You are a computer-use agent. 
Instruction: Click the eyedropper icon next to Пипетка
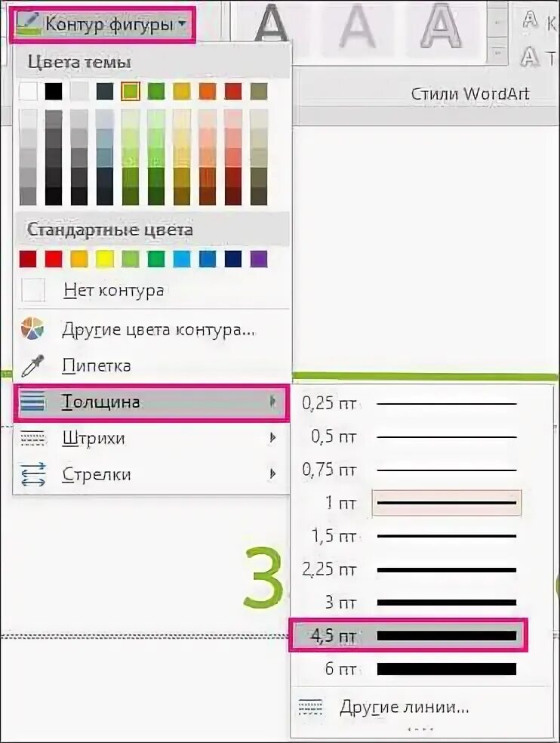tap(33, 367)
